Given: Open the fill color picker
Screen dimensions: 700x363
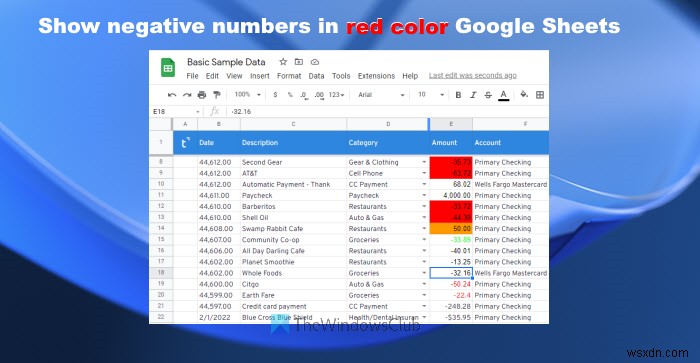Looking at the screenshot, I should point(524,94).
